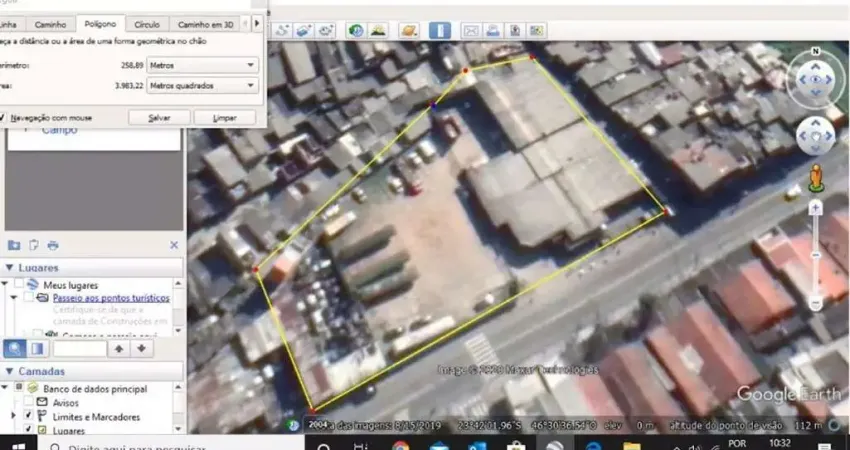
Task: Toggle the sunlight landscape icon
Action: pyautogui.click(x=378, y=30)
